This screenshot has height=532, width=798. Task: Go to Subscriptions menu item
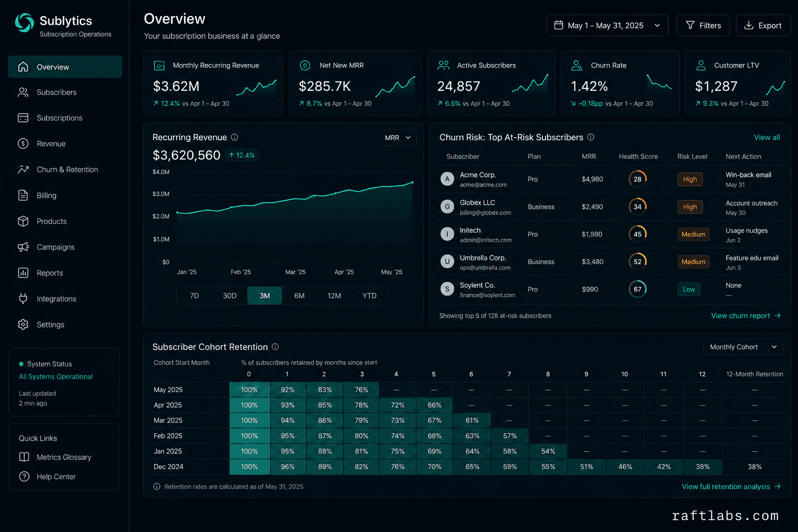tap(65, 118)
